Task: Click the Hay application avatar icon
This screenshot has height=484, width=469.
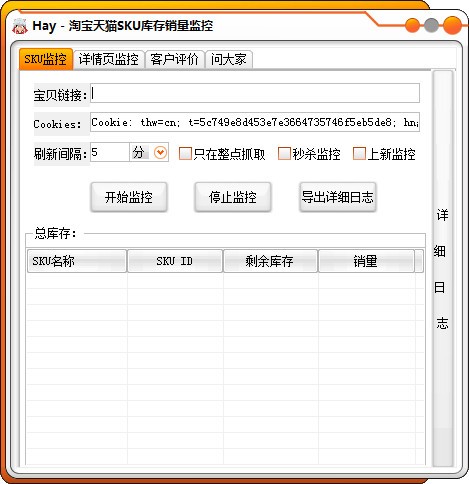Action: (x=20, y=26)
